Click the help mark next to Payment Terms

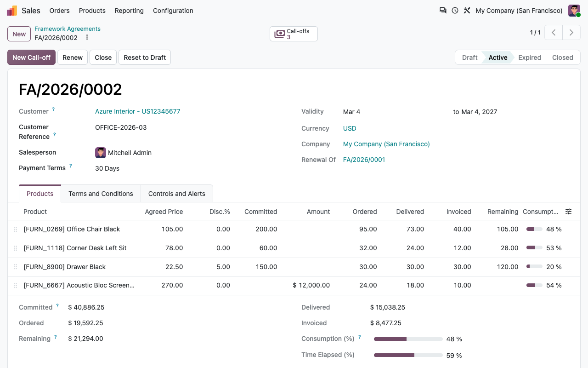(x=70, y=166)
